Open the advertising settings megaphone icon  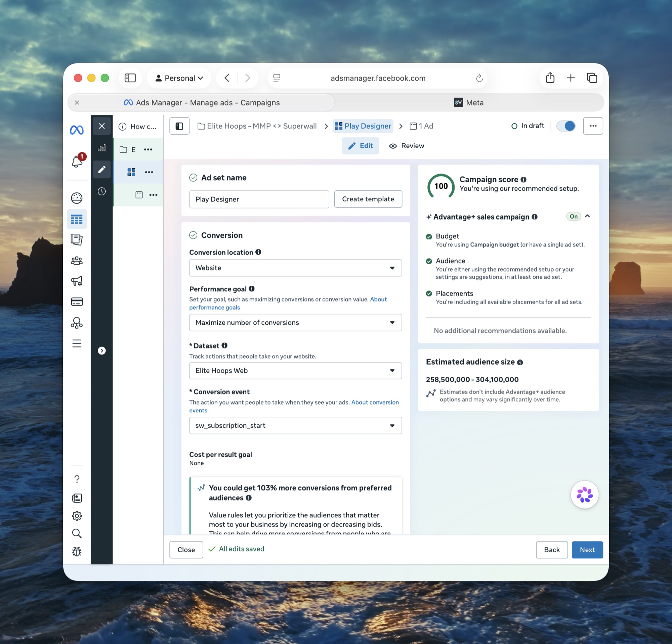coord(77,281)
